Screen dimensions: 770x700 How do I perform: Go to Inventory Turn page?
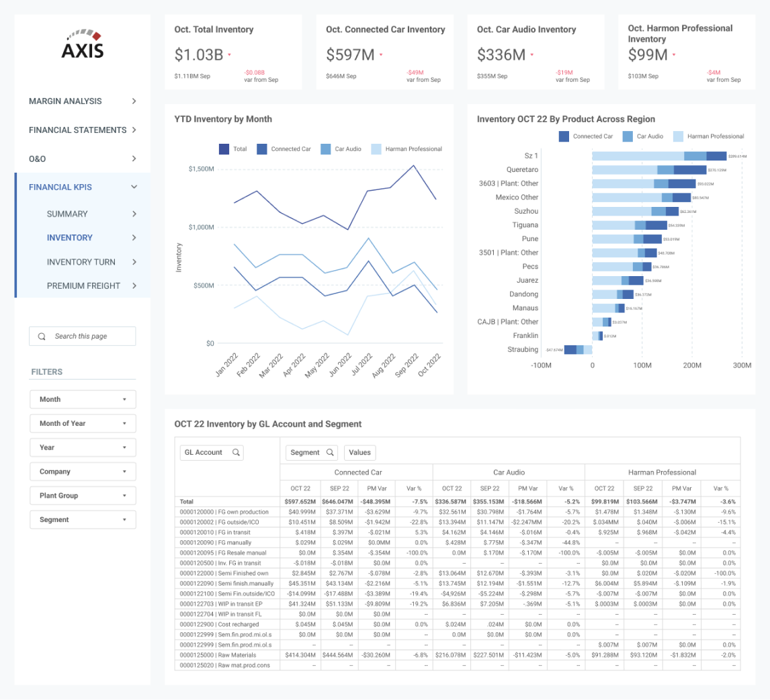click(x=81, y=262)
